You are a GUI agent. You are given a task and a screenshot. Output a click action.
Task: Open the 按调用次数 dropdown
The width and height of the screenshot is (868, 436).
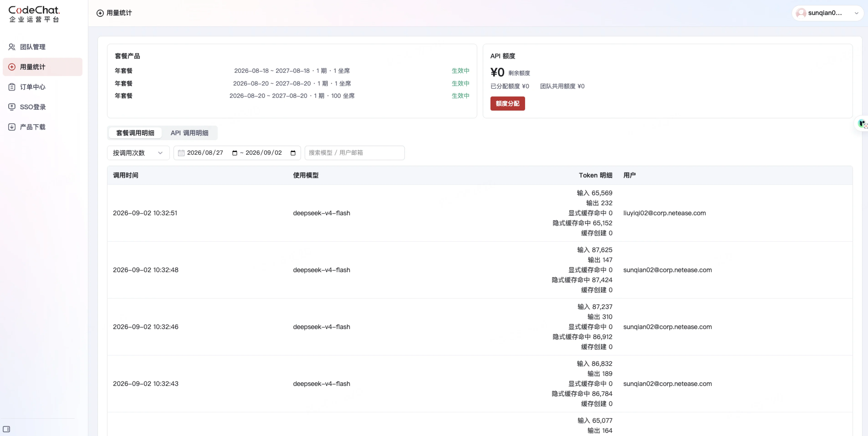click(138, 153)
